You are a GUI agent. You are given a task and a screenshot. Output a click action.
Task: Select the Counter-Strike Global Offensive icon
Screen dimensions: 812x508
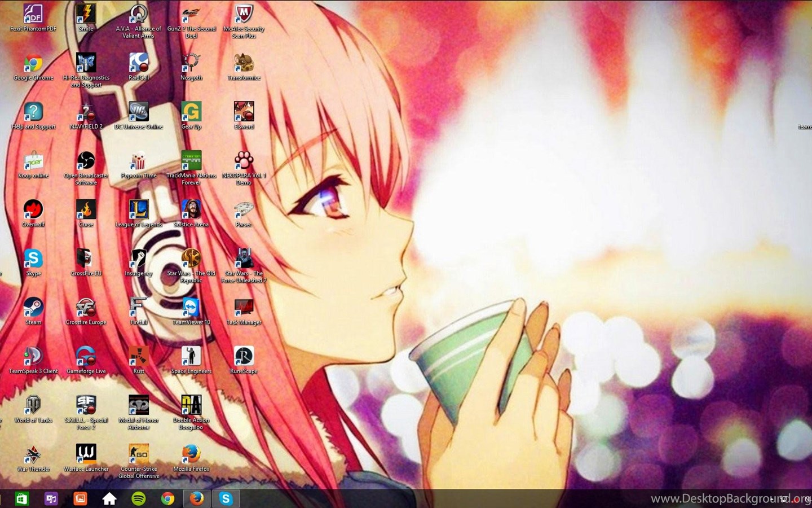139,455
